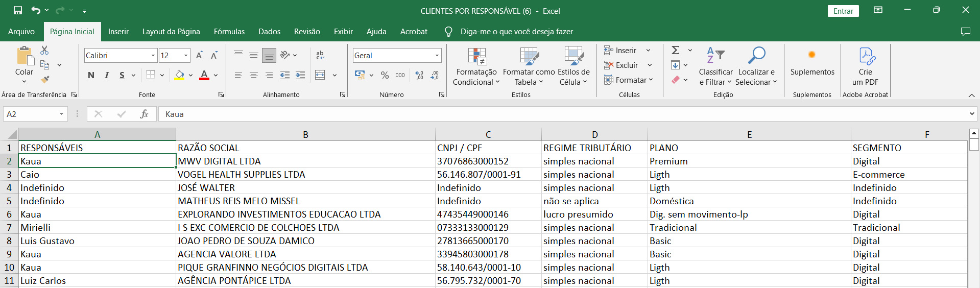The width and height of the screenshot is (980, 288).
Task: Click the comments speech bubble icon
Action: coord(965,31)
